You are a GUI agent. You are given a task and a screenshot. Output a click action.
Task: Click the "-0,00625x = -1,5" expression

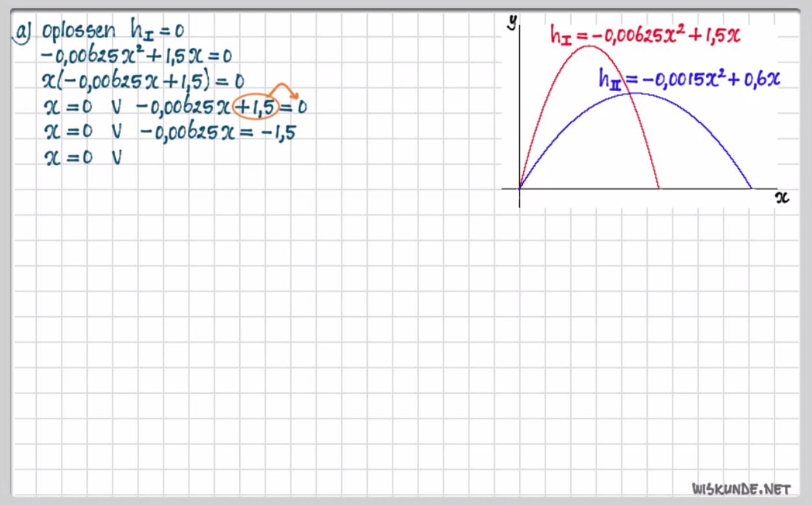[x=219, y=132]
